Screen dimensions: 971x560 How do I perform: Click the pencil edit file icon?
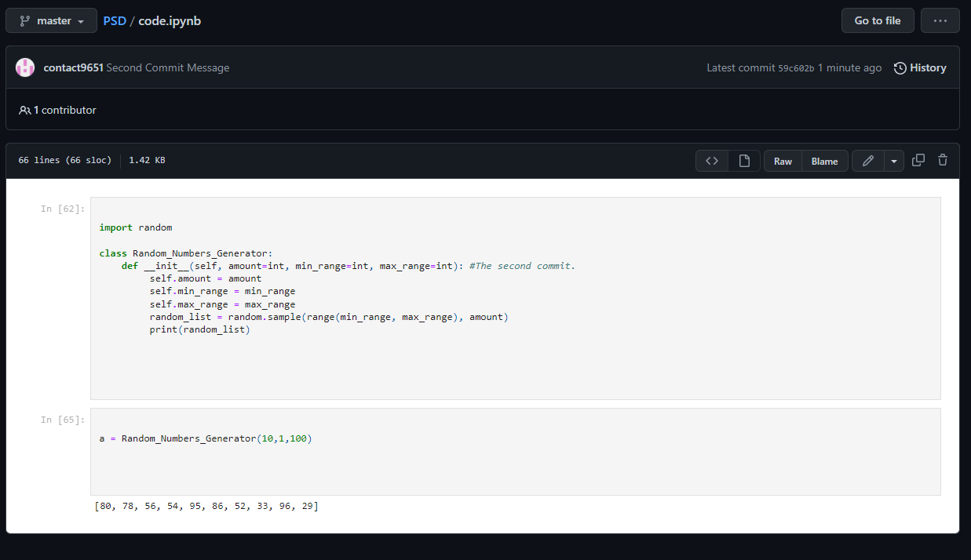click(867, 161)
